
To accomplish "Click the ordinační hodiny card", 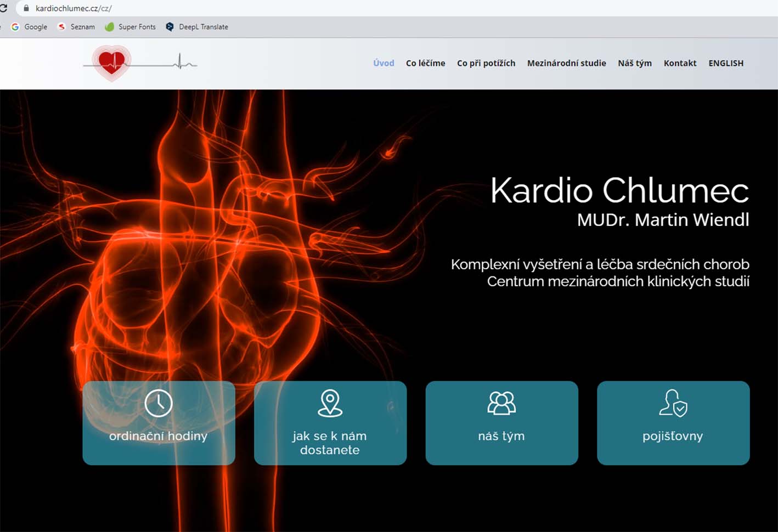I will pos(159,423).
